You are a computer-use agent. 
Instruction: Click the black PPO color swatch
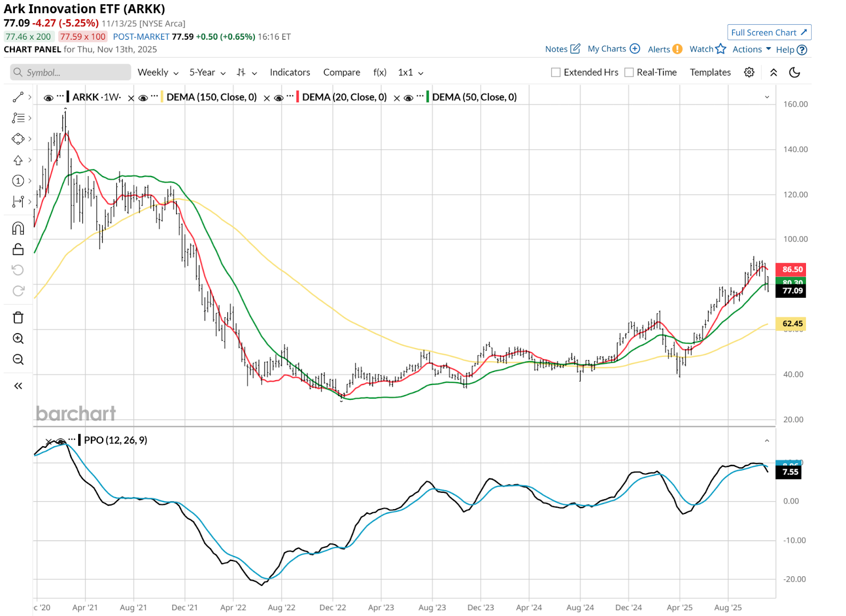coord(79,440)
